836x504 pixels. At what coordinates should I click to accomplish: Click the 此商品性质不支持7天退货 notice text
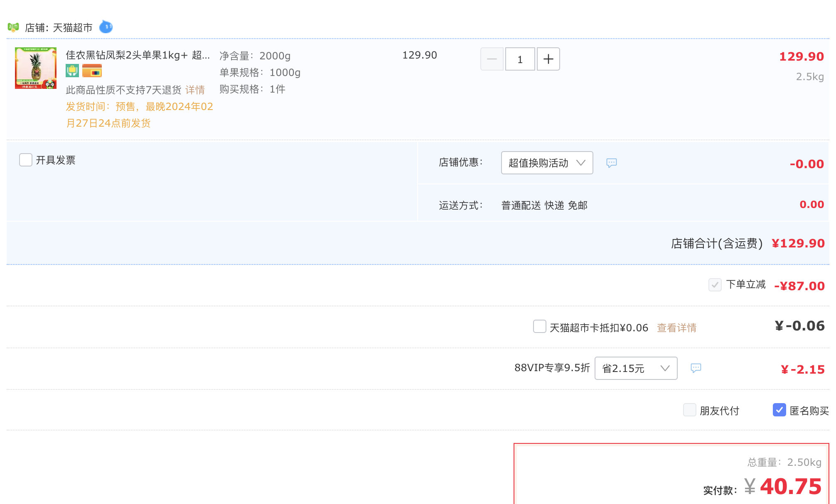pyautogui.click(x=124, y=90)
